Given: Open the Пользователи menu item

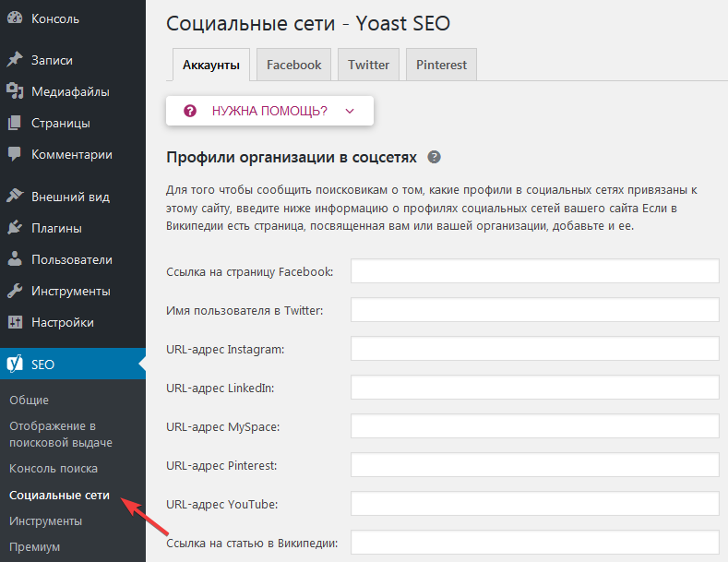Looking at the screenshot, I should tap(73, 259).
